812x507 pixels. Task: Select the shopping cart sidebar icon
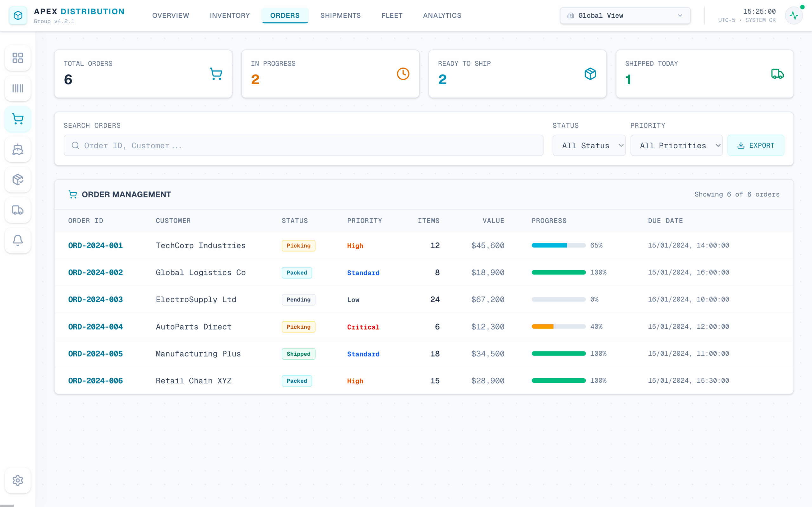pyautogui.click(x=18, y=119)
